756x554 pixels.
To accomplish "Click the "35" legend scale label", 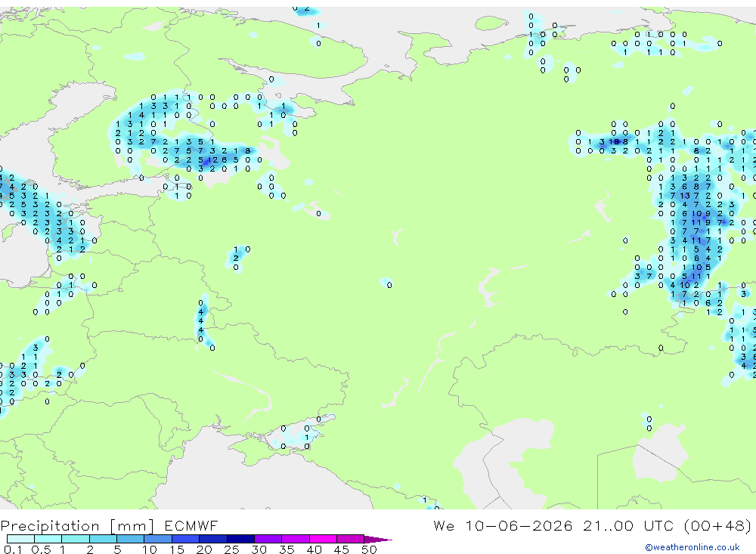I will click(287, 549).
